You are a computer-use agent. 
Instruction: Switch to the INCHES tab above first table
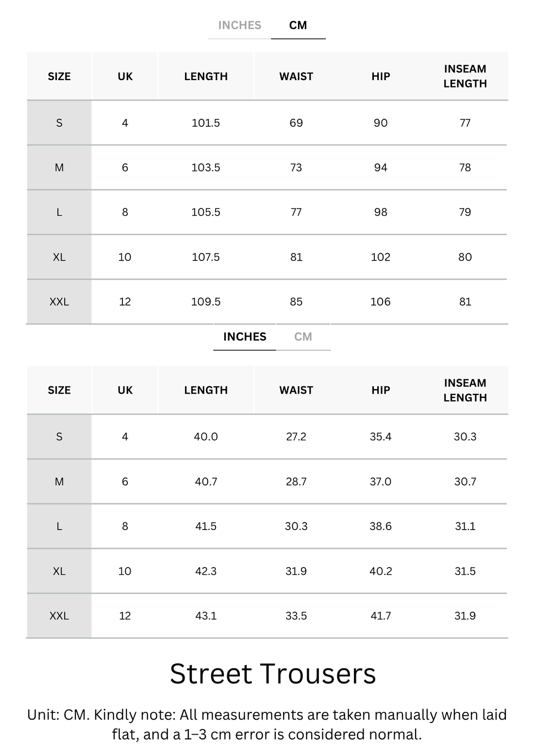(240, 25)
